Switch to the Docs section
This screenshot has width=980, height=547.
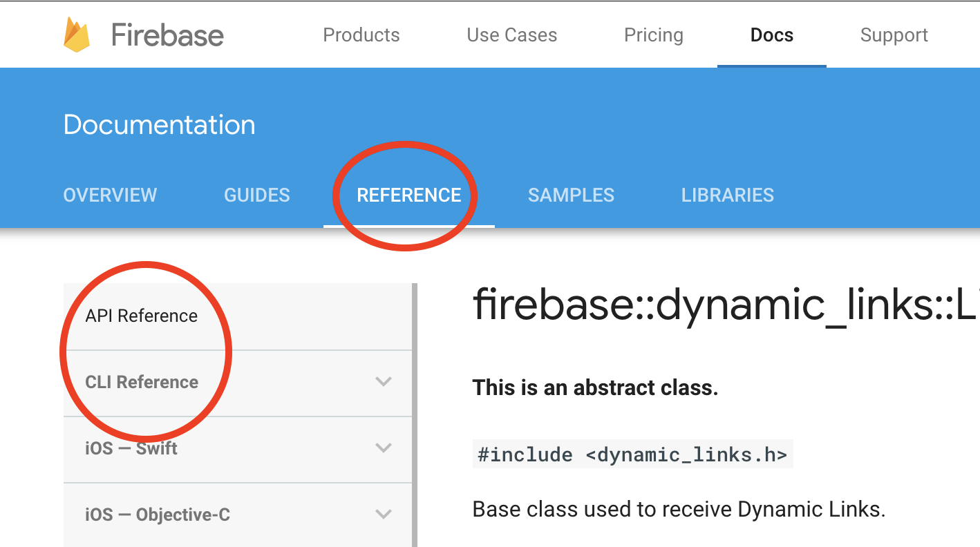coord(771,35)
